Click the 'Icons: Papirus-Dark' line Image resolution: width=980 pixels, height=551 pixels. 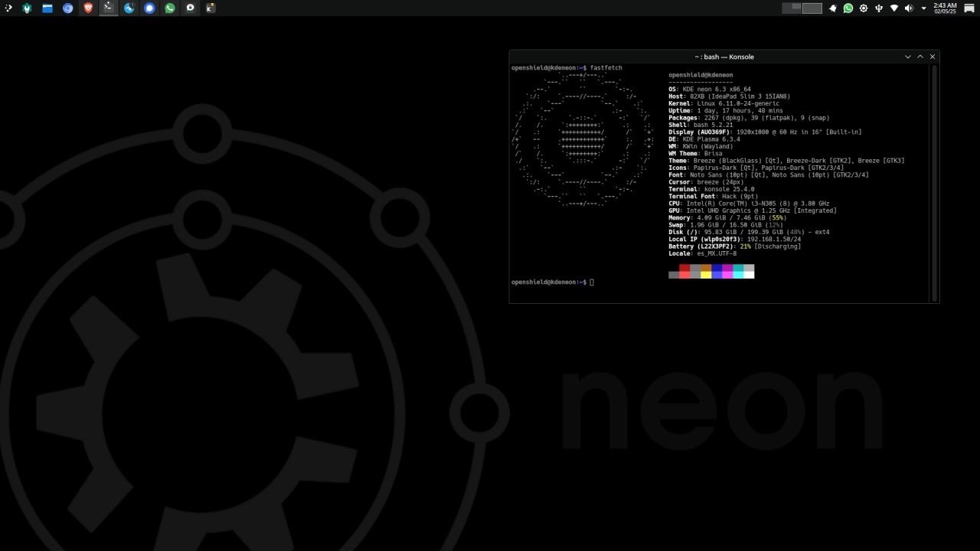pyautogui.click(x=756, y=168)
